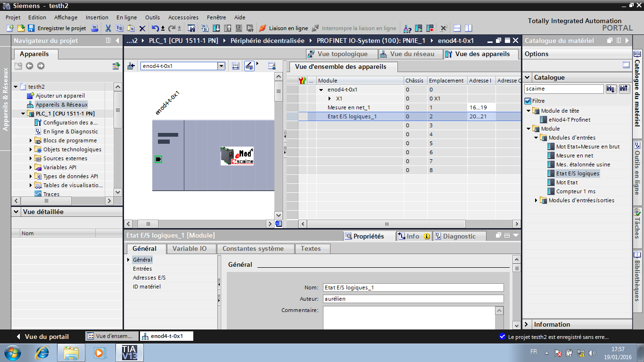Viewport: 644px width, 362px height.
Task: Expand Modules d'entrées/sorties in catalogue
Action: click(x=537, y=200)
